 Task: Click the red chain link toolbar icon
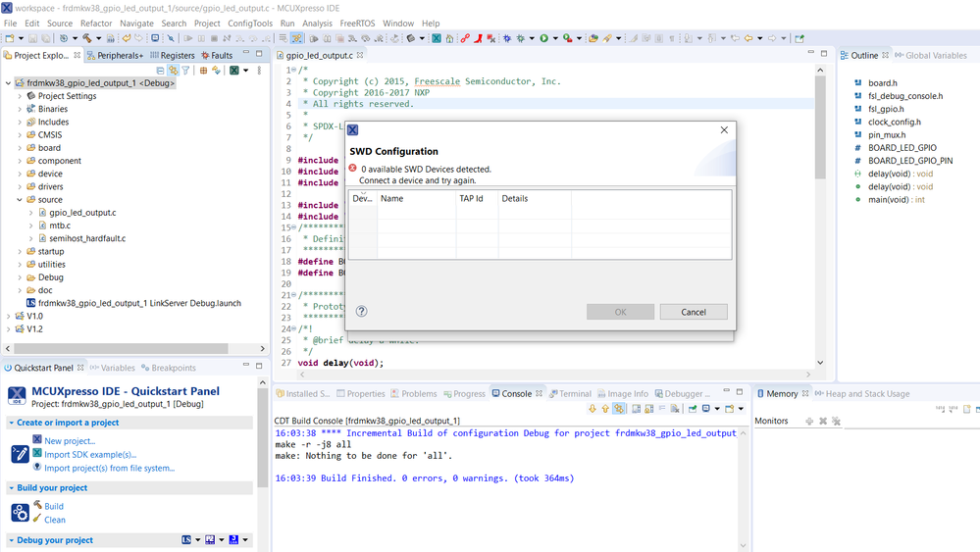tap(465, 38)
